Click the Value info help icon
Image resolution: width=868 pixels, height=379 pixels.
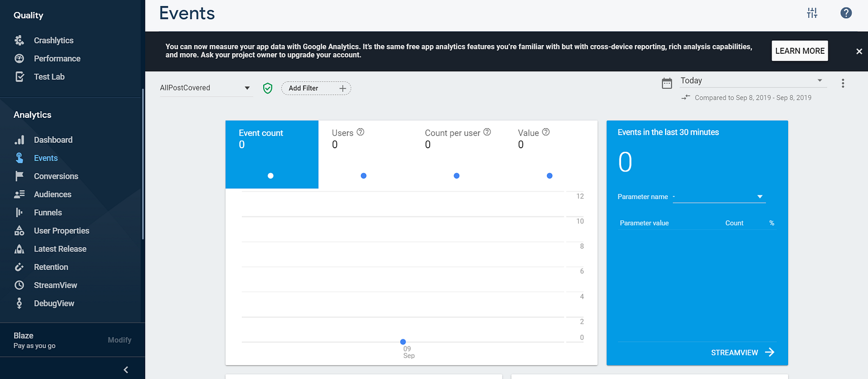pos(546,132)
